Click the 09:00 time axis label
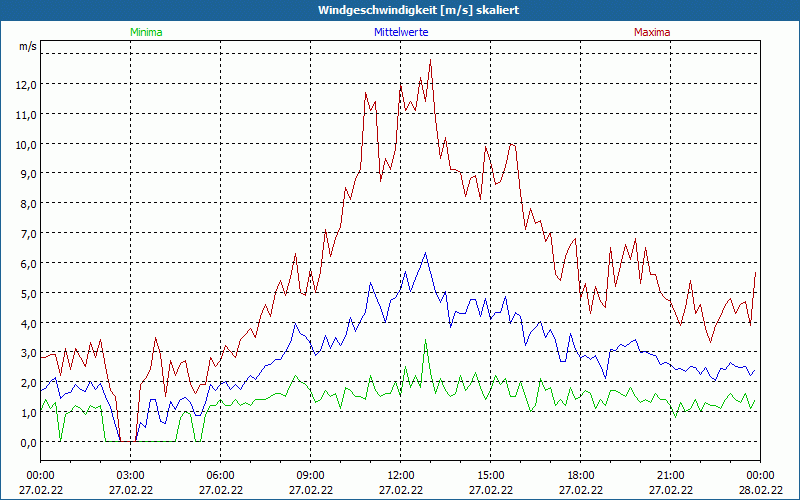 pos(311,475)
